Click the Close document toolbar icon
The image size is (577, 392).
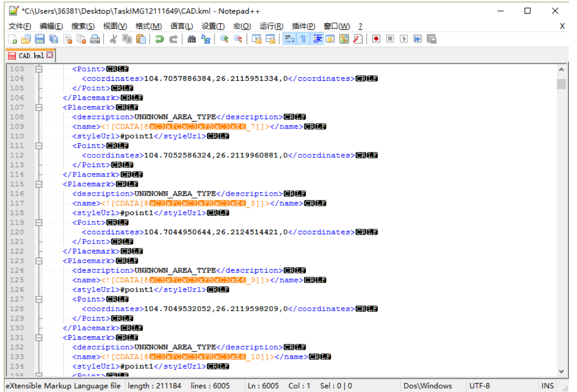(68, 39)
